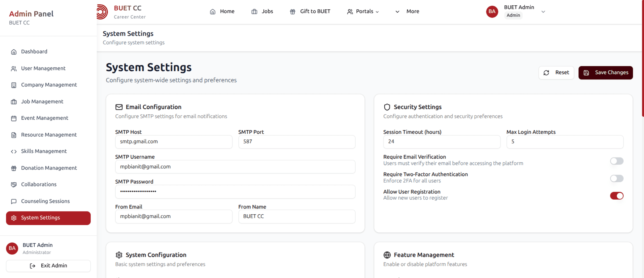
Task: Open Donation Management section
Action: click(49, 168)
